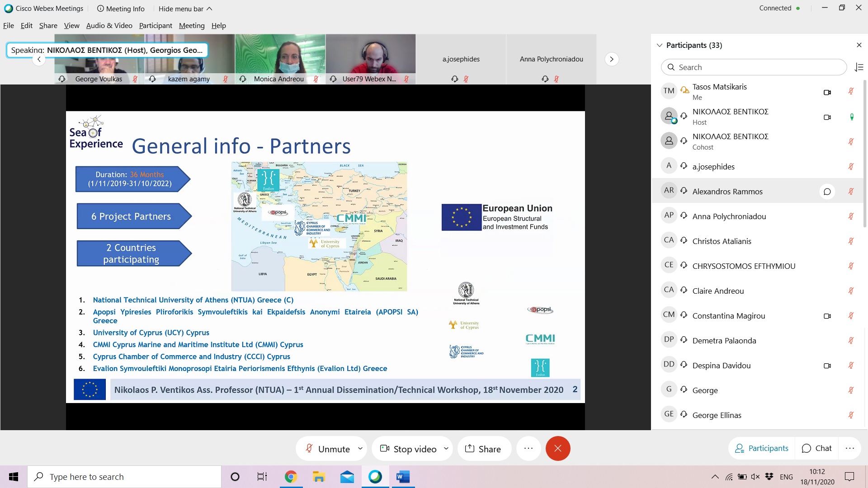Open the Help menu
The height and width of the screenshot is (488, 868).
click(218, 26)
